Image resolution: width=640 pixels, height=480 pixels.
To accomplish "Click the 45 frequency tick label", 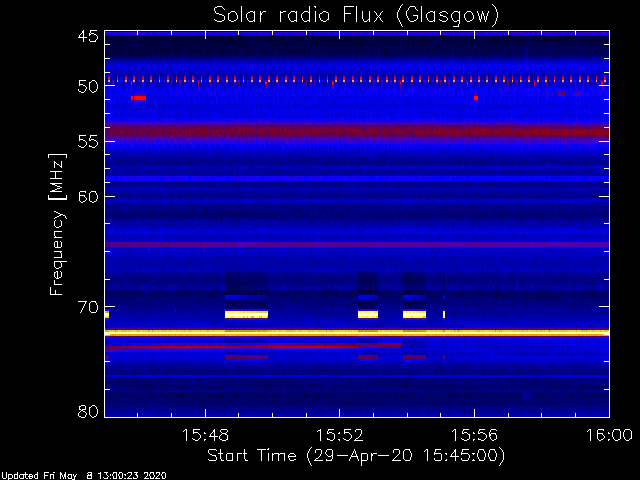I will click(x=88, y=36).
